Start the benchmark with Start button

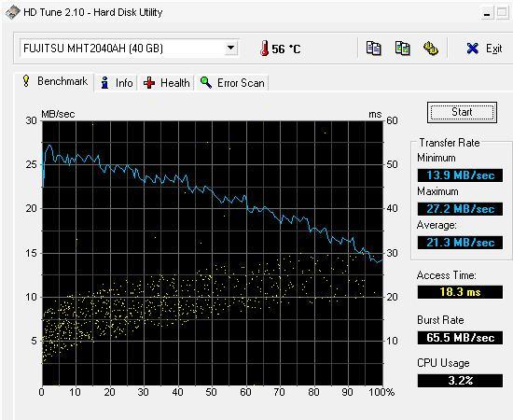click(x=462, y=112)
